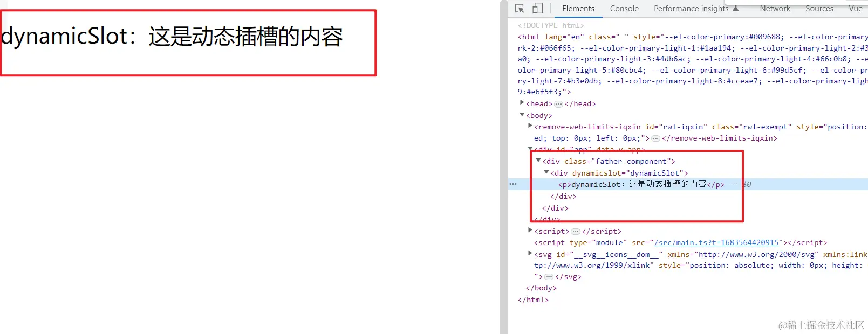Select the <!DOCTYPE html> line

[551, 25]
